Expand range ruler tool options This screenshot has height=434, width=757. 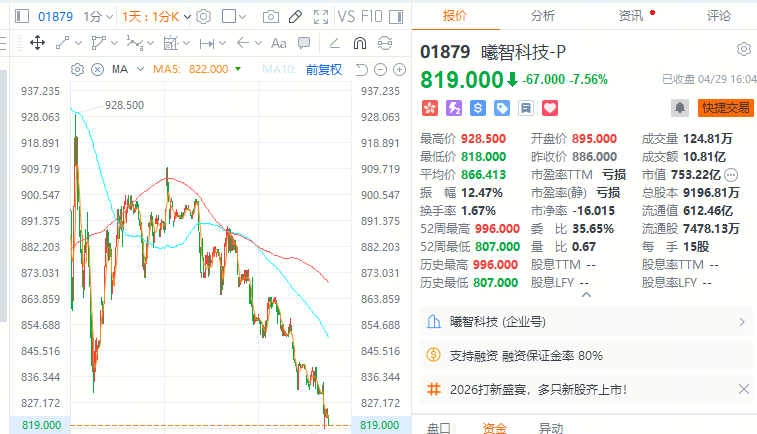(223, 43)
